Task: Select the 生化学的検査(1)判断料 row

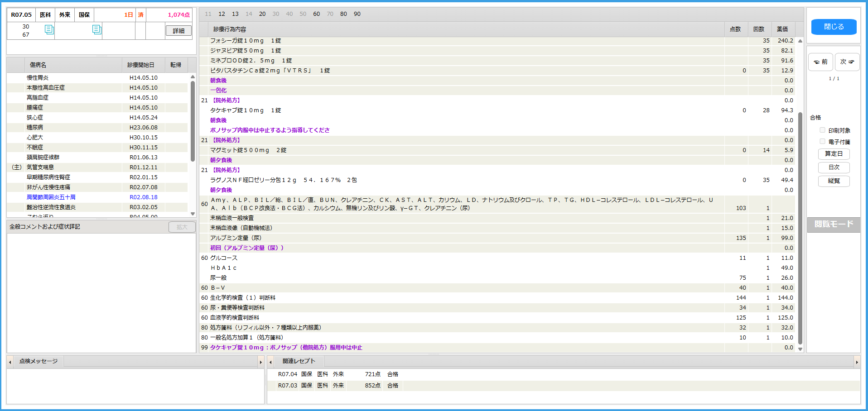Action: [497, 298]
